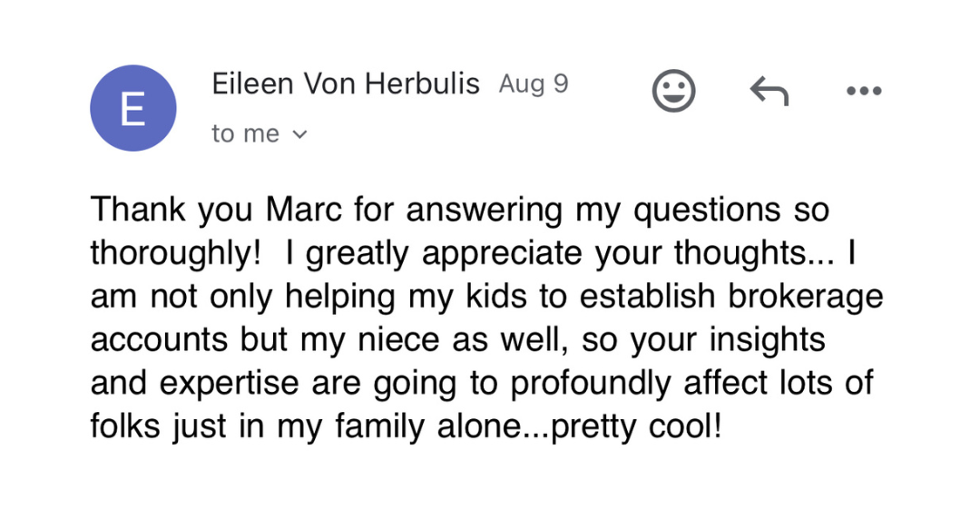The height and width of the screenshot is (509, 980).
Task: Reply using the curved arrow icon
Action: click(769, 92)
